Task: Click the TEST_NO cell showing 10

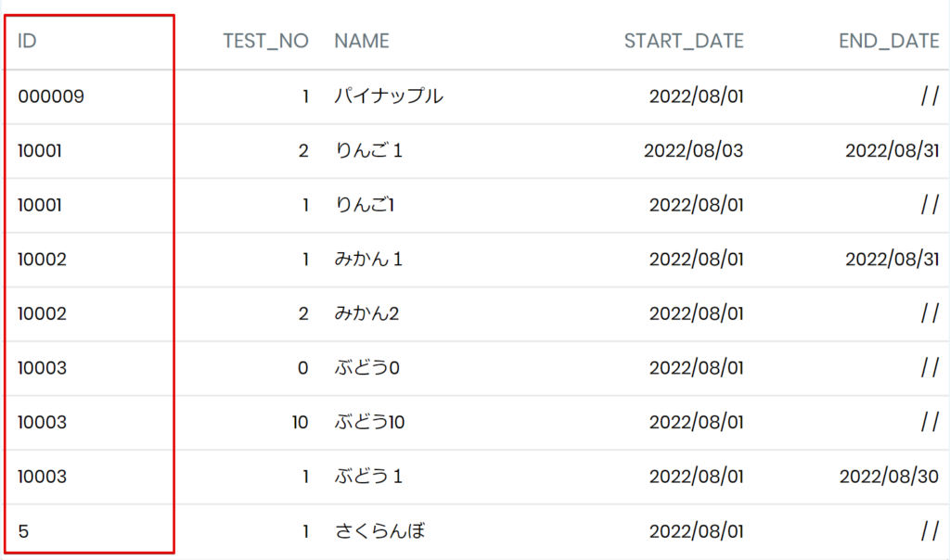Action: coord(300,423)
